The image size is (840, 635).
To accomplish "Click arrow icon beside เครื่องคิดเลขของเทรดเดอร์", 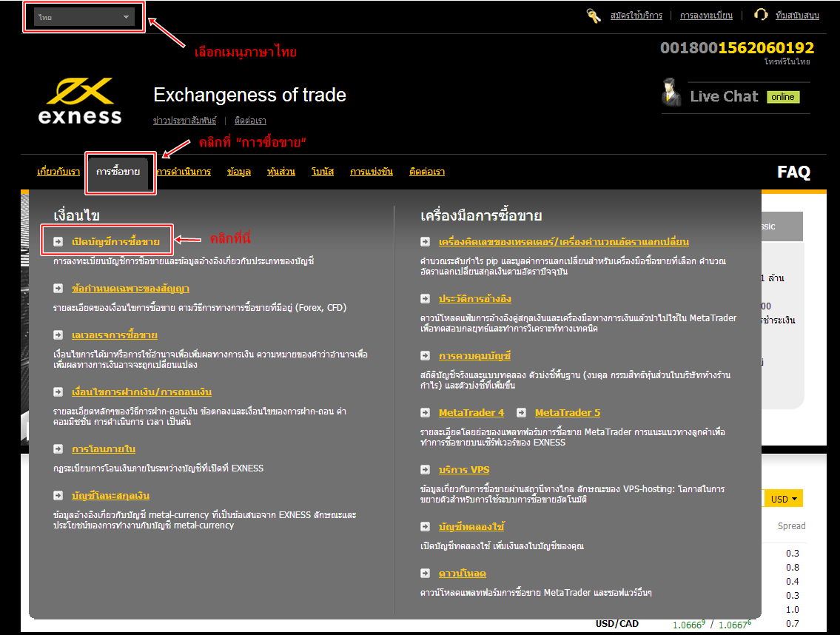I will point(425,242).
